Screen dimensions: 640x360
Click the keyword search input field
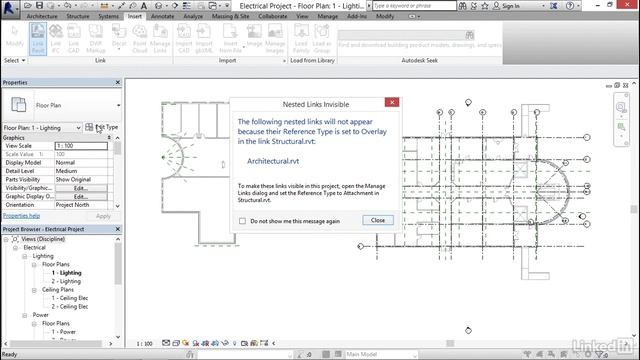point(414,6)
